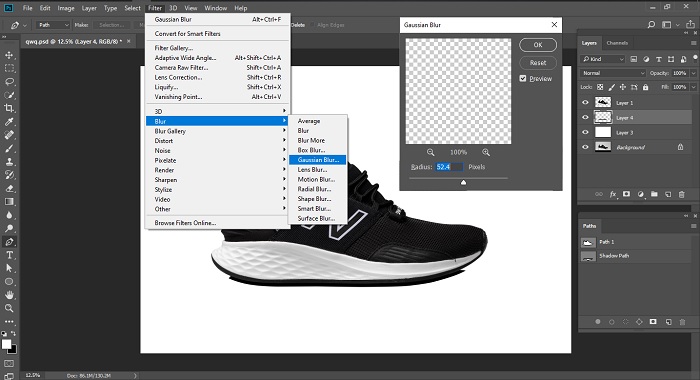Create new adjustment layer icon

[641, 194]
